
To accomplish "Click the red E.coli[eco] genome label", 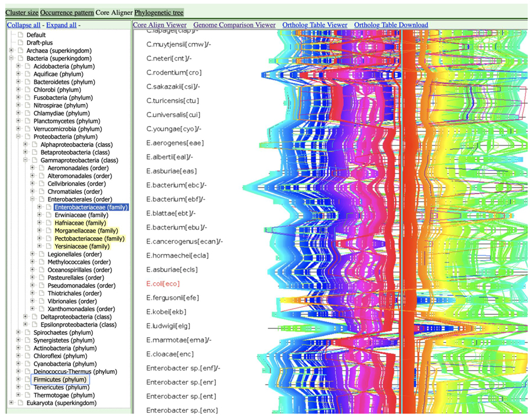I will click(163, 284).
